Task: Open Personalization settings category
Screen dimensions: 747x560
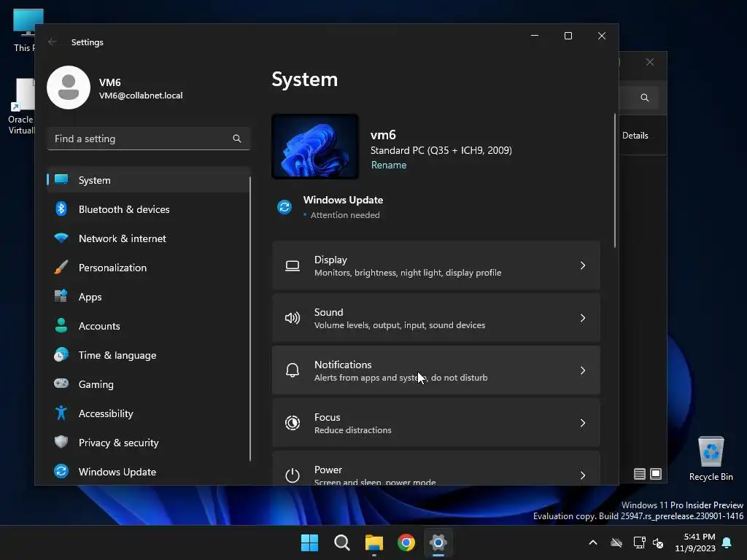Action: [x=148, y=268]
